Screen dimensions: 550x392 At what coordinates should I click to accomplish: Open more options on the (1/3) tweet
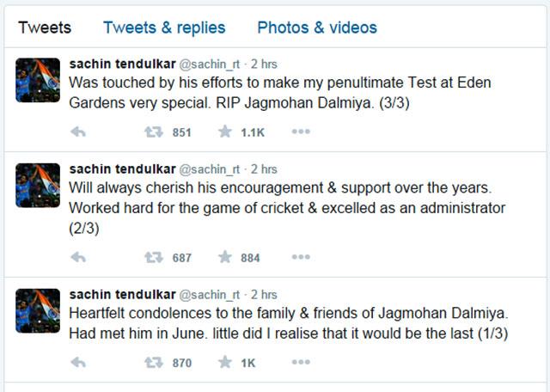[x=301, y=362]
